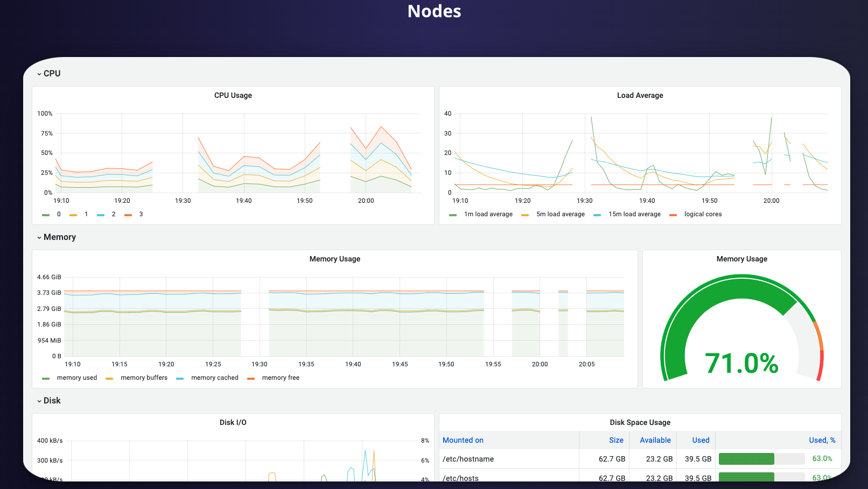Toggle logical cores legend series

coord(703,214)
